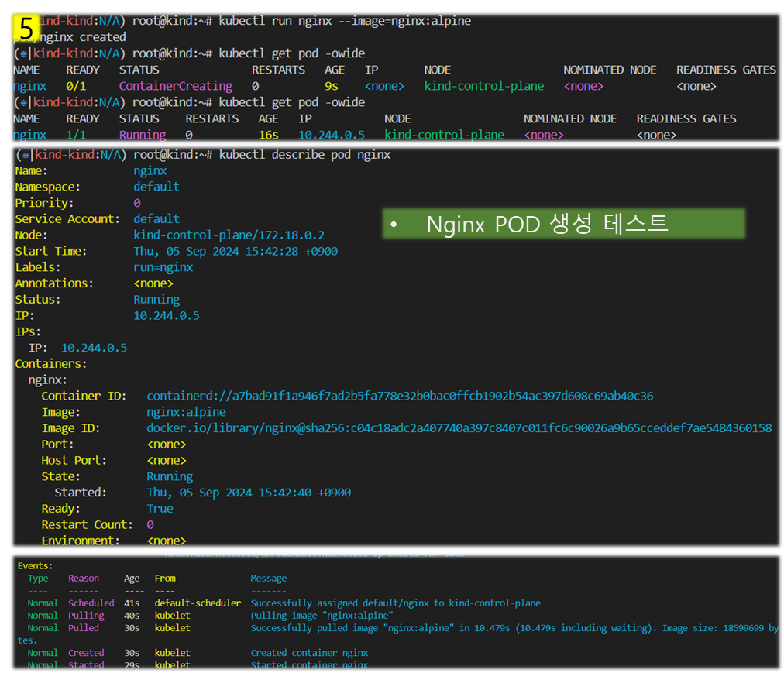Click the 'Host Port:' label
This screenshot has height=673, width=784.
[74, 460]
